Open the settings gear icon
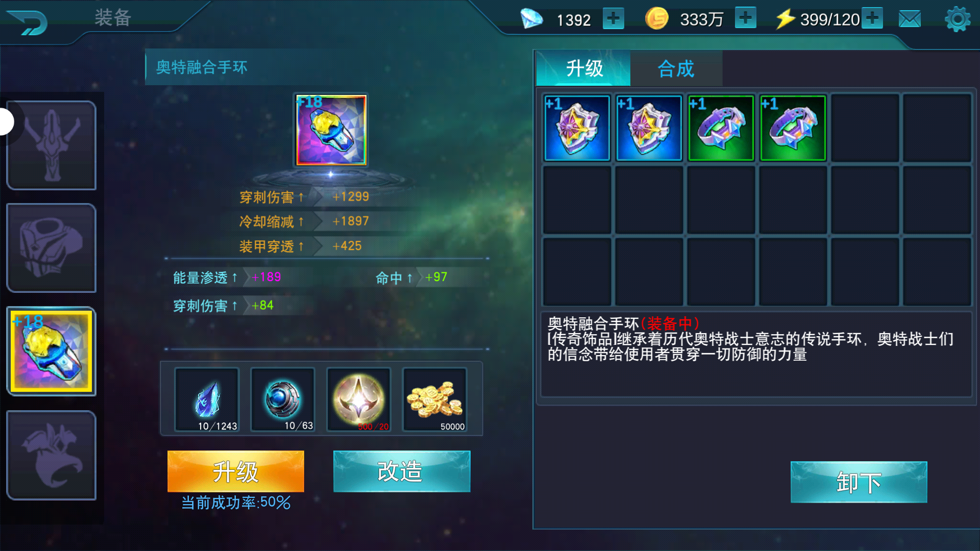980x551 pixels. 958,19
